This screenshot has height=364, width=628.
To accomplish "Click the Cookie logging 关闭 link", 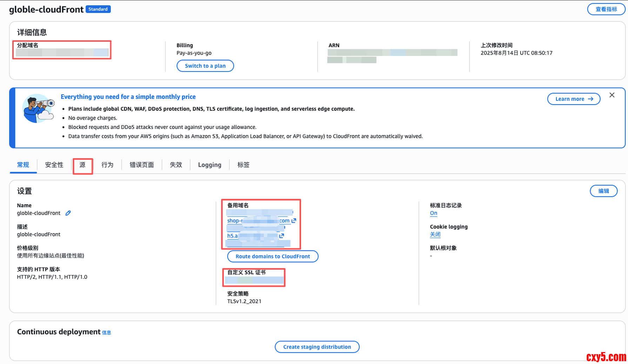I will (435, 235).
